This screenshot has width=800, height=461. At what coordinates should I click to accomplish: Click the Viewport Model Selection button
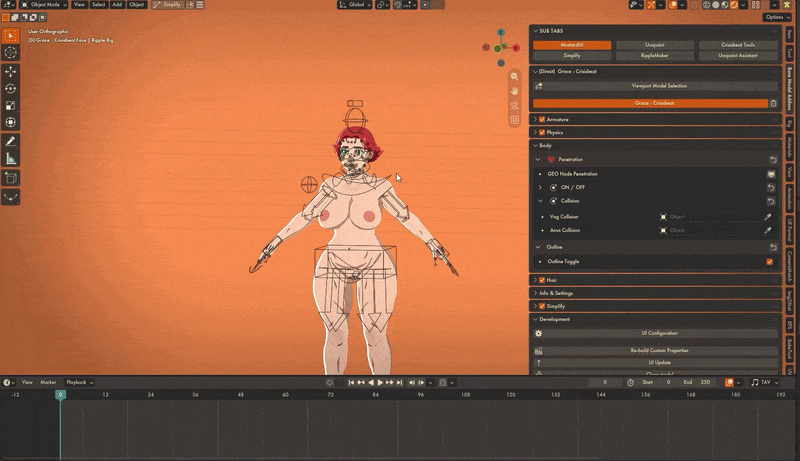click(x=659, y=86)
